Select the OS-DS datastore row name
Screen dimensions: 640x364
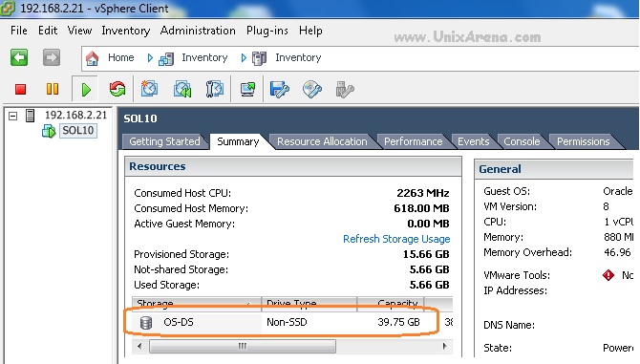tap(179, 322)
